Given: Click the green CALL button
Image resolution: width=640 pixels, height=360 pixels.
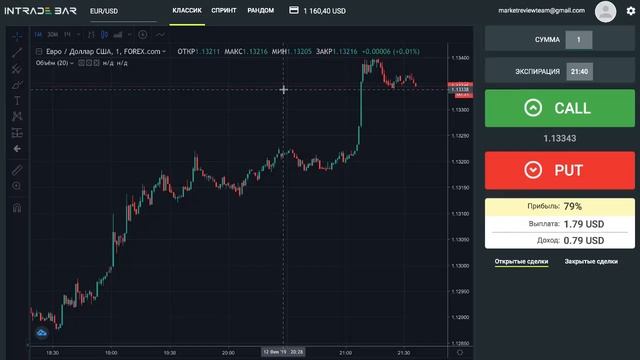Looking at the screenshot, I should pyautogui.click(x=560, y=108).
